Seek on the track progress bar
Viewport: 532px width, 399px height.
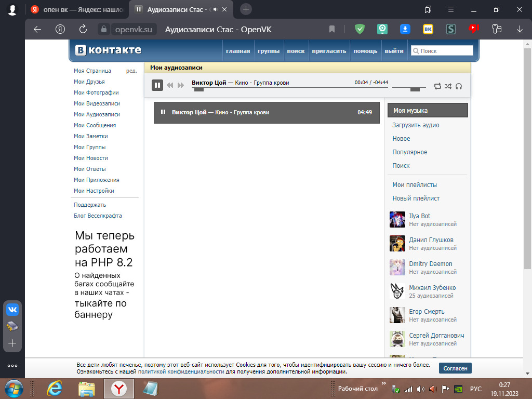point(290,88)
